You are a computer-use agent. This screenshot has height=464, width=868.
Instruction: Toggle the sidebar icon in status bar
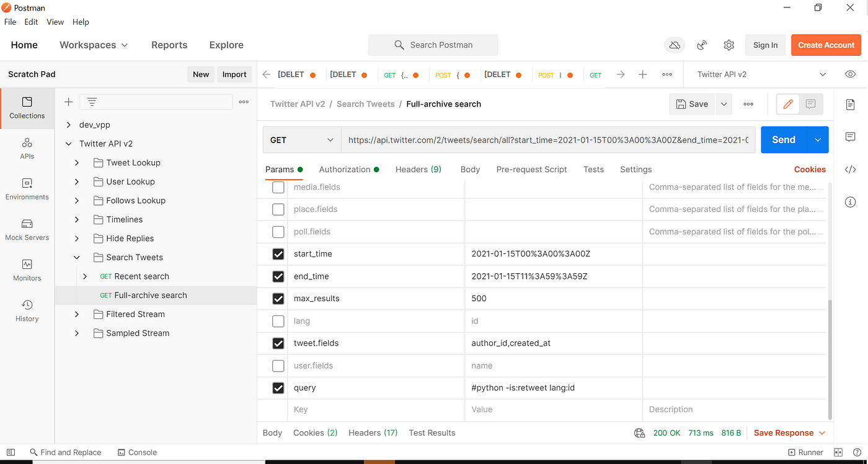pyautogui.click(x=11, y=452)
